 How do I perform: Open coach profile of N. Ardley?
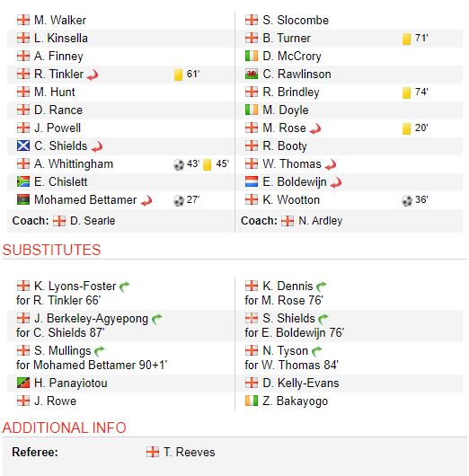(321, 221)
